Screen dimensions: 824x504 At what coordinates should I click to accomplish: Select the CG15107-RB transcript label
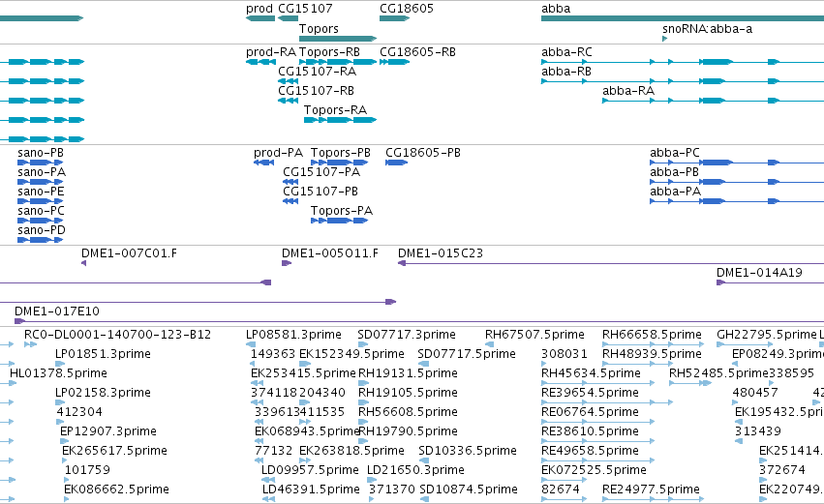pos(316,91)
